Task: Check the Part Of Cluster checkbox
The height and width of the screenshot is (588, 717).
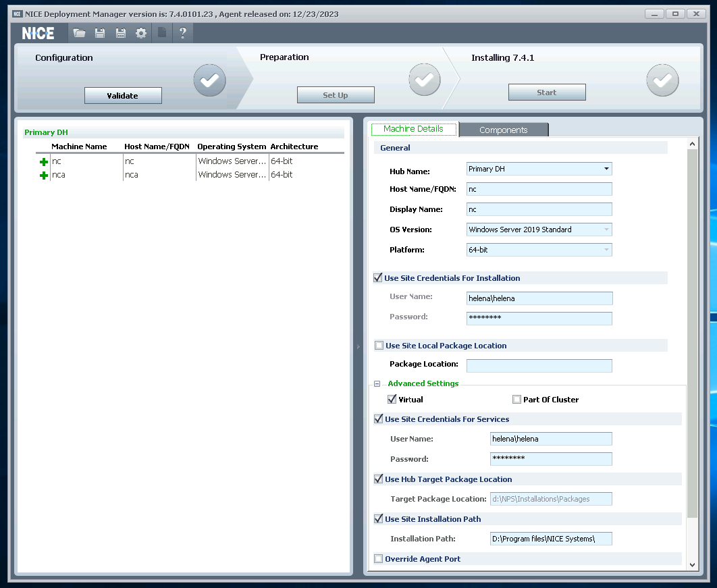Action: 517,400
